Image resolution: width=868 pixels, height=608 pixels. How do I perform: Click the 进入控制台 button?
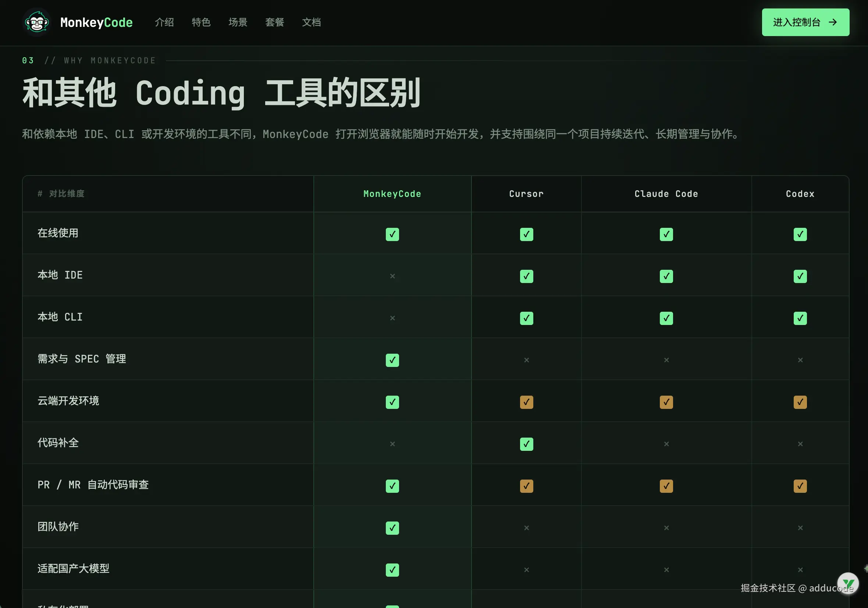tap(805, 22)
